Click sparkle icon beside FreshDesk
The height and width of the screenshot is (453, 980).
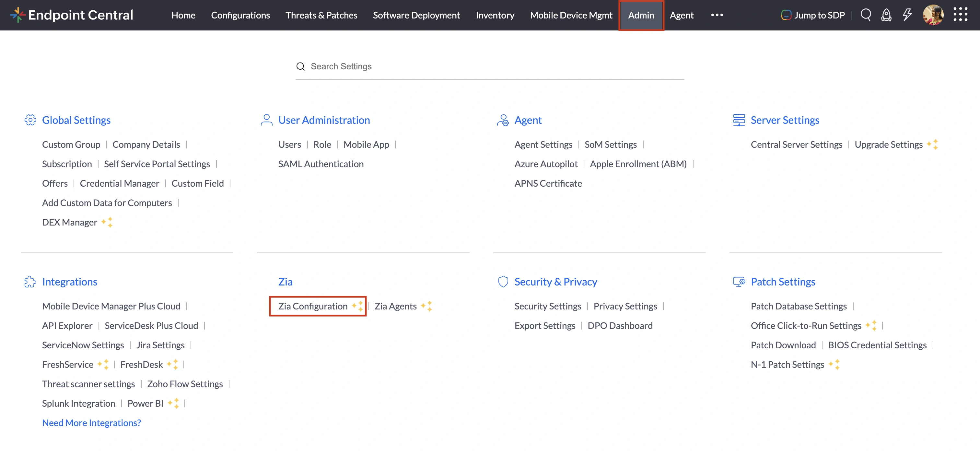(x=173, y=364)
